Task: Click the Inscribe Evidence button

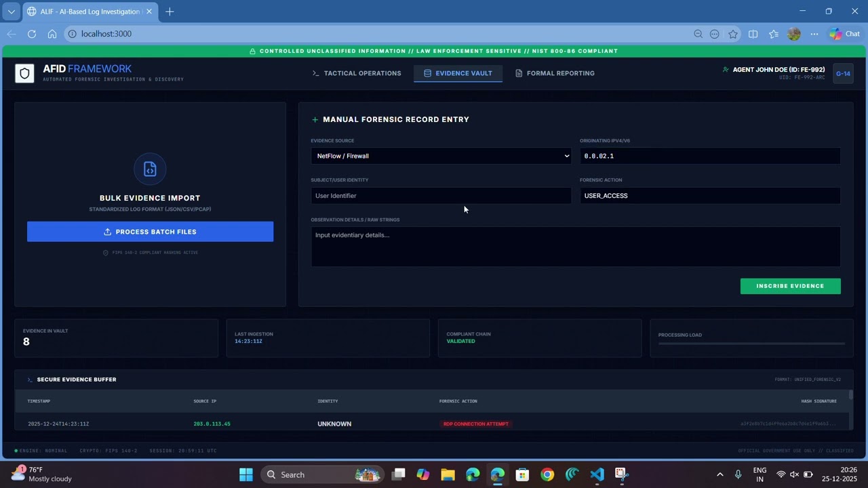Action: (790, 286)
